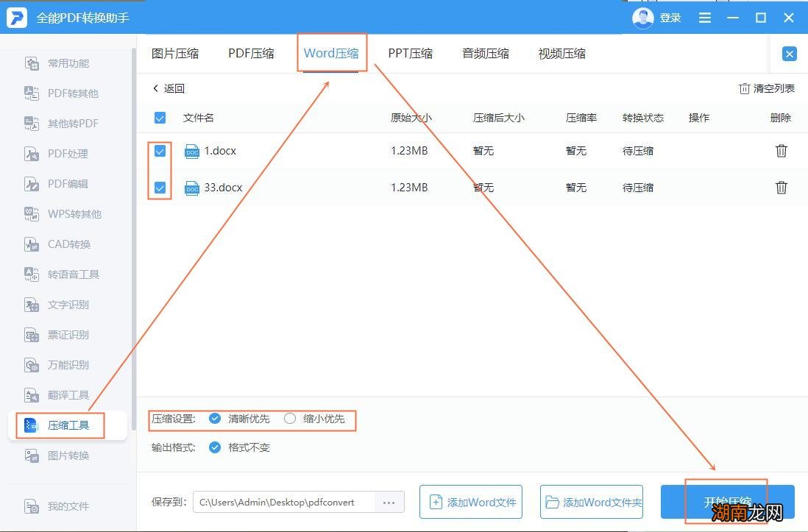Open 我的文件 from the sidebar
808x532 pixels.
click(x=66, y=506)
